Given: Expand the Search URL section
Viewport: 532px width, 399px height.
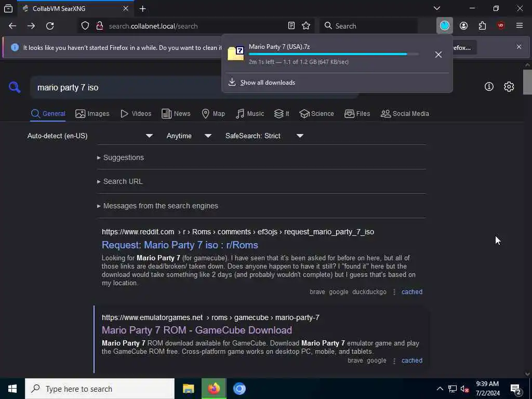Looking at the screenshot, I should click(x=120, y=181).
